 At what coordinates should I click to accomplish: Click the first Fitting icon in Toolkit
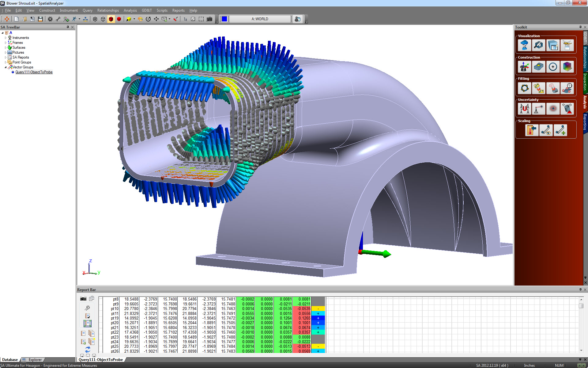coord(524,88)
